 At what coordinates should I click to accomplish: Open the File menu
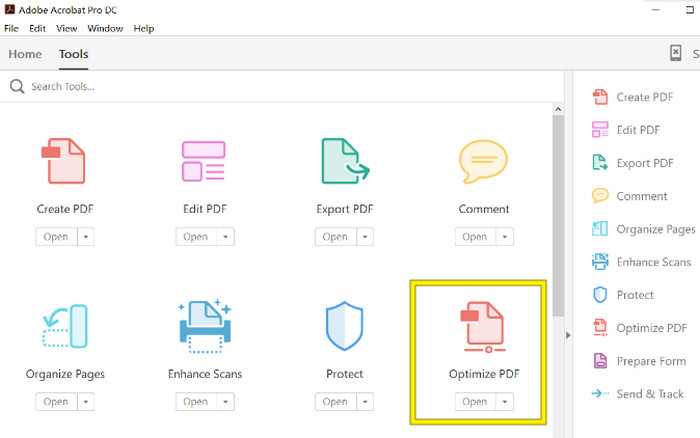click(11, 29)
